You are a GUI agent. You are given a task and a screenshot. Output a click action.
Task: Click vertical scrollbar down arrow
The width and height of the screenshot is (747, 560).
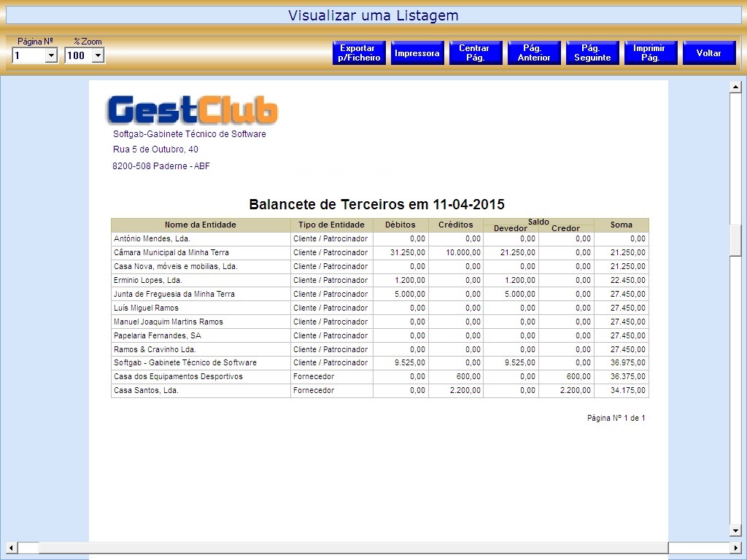[735, 530]
